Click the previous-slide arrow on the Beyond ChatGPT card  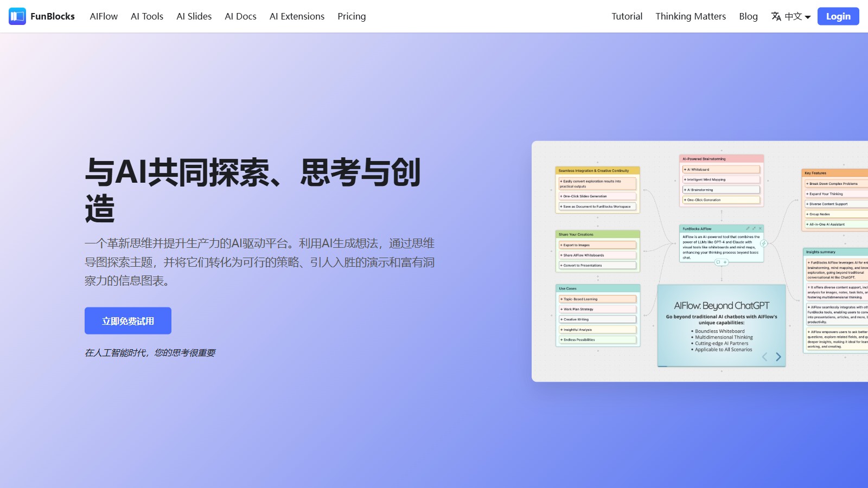point(764,357)
